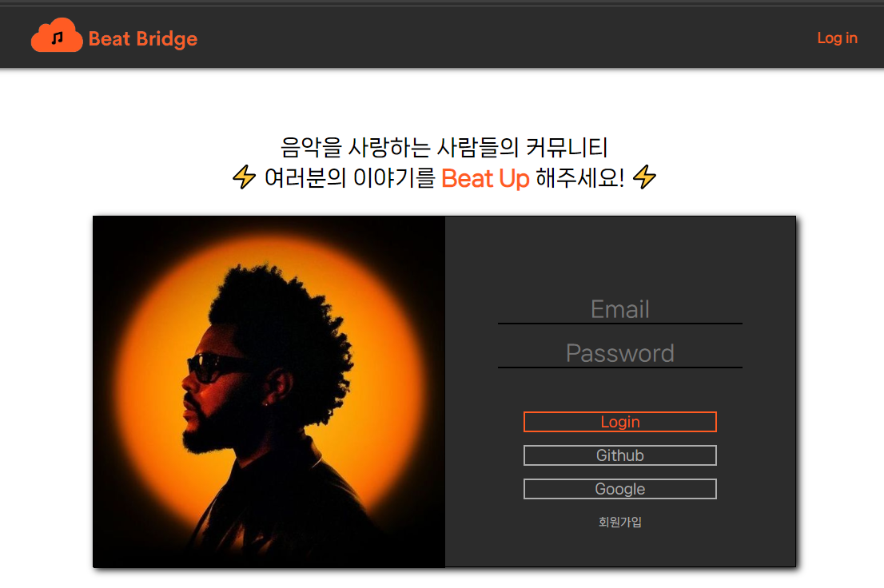This screenshot has width=884, height=588.
Task: Click the empty dark panel area above Email
Action: click(x=620, y=254)
